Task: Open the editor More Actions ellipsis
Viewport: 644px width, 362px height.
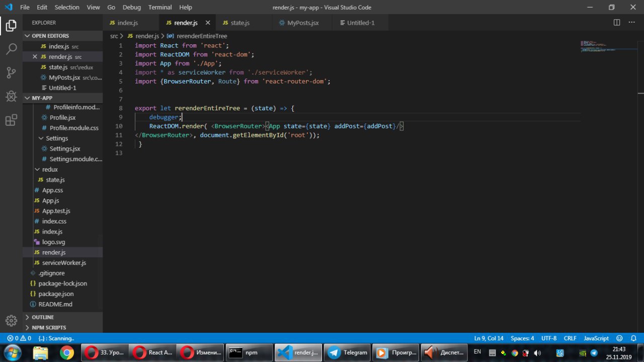Action: (x=632, y=23)
